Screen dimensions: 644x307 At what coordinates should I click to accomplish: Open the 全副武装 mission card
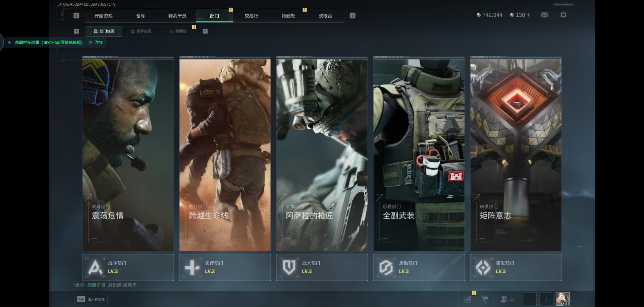click(419, 154)
